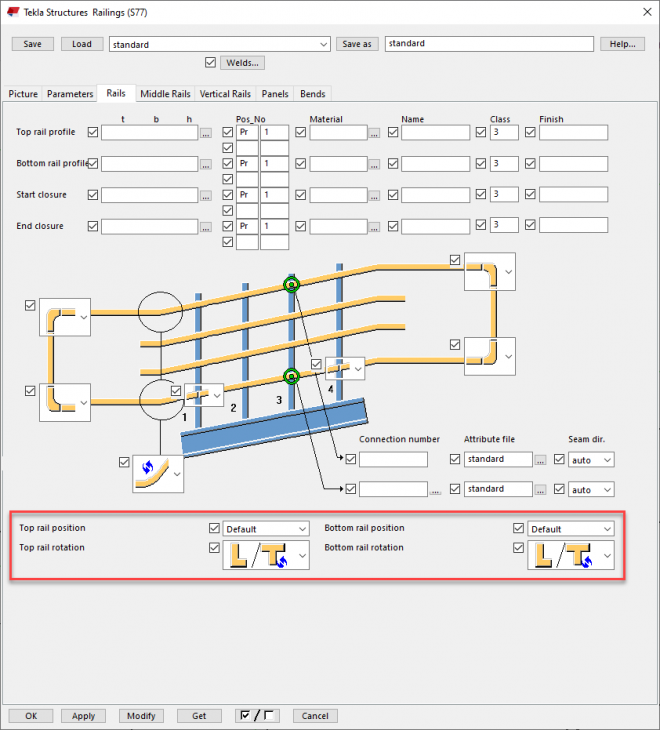Toggle Welds checkbox
Image resolution: width=660 pixels, height=730 pixels.
click(x=210, y=62)
